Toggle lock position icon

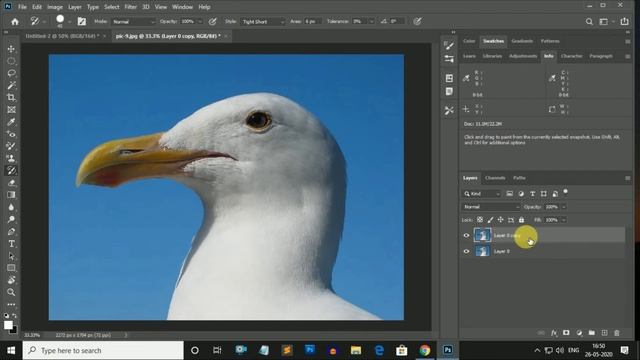coord(500,220)
